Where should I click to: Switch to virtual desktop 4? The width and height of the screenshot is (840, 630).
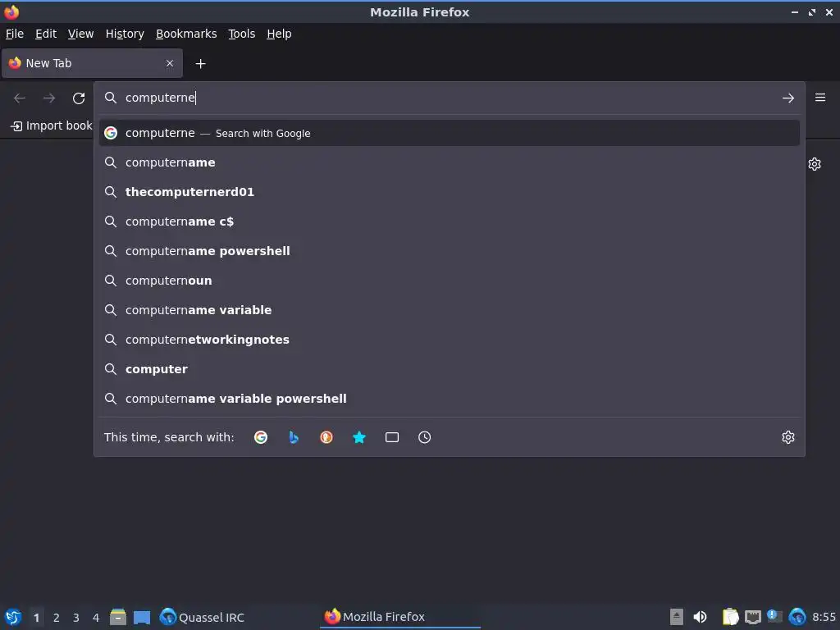96,618
